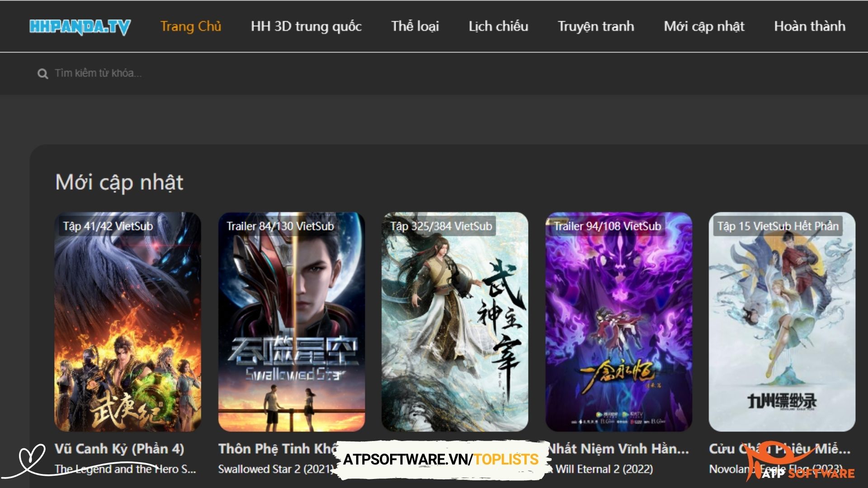This screenshot has height=488, width=868.
Task: Click Nhất Niệm Vĩnh Hằng title link
Action: point(618,449)
